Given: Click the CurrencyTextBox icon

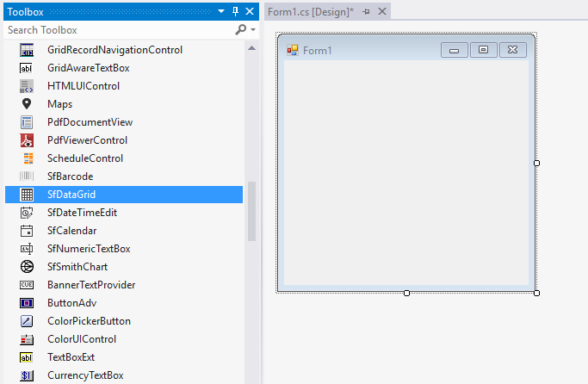Looking at the screenshot, I should (27, 375).
